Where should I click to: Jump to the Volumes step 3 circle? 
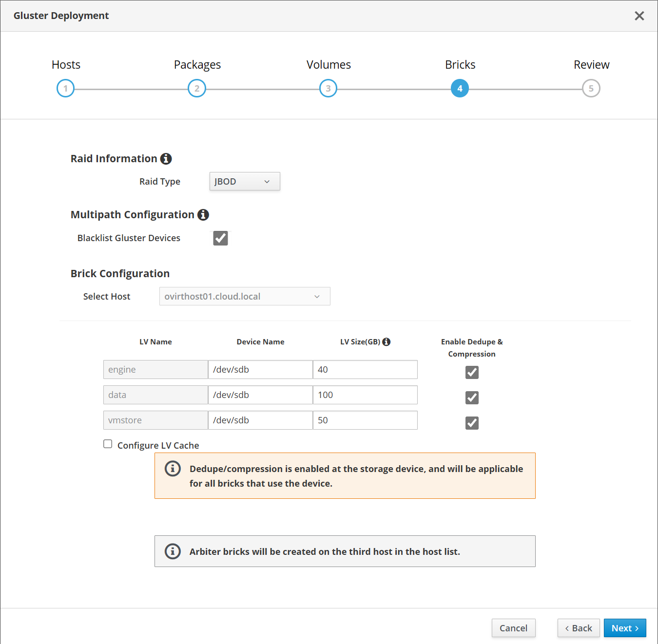click(x=328, y=89)
